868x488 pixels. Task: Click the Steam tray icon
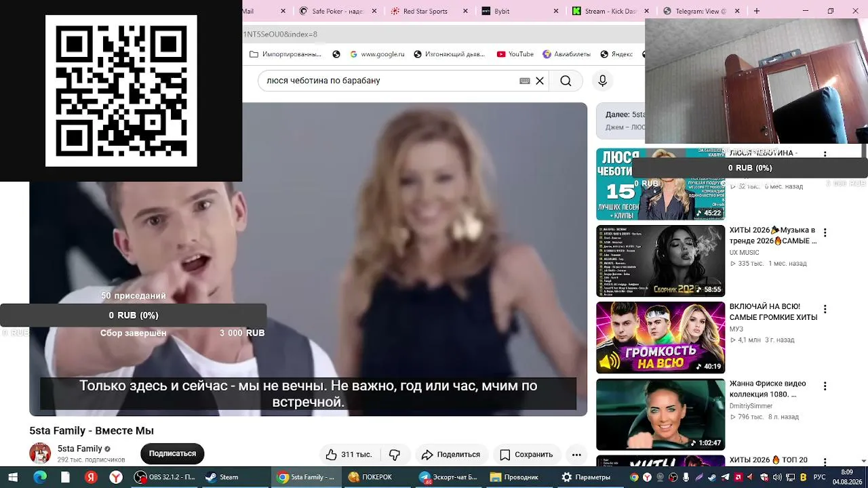click(x=712, y=477)
